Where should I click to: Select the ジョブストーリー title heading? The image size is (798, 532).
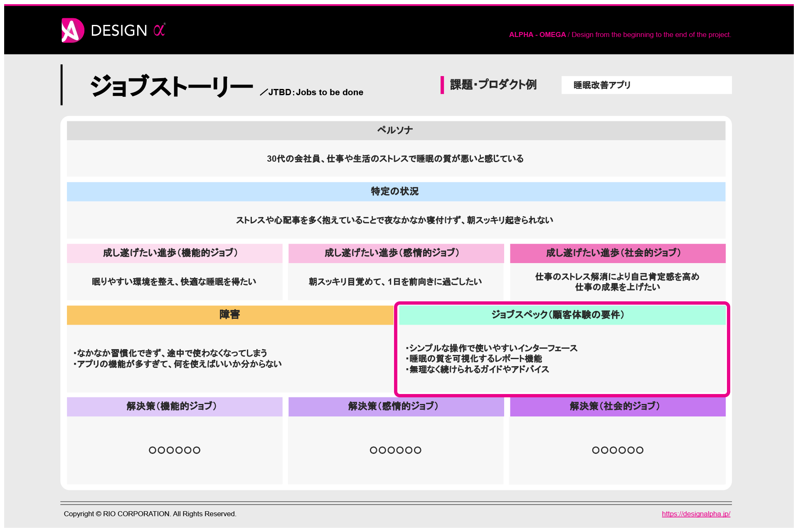click(172, 86)
